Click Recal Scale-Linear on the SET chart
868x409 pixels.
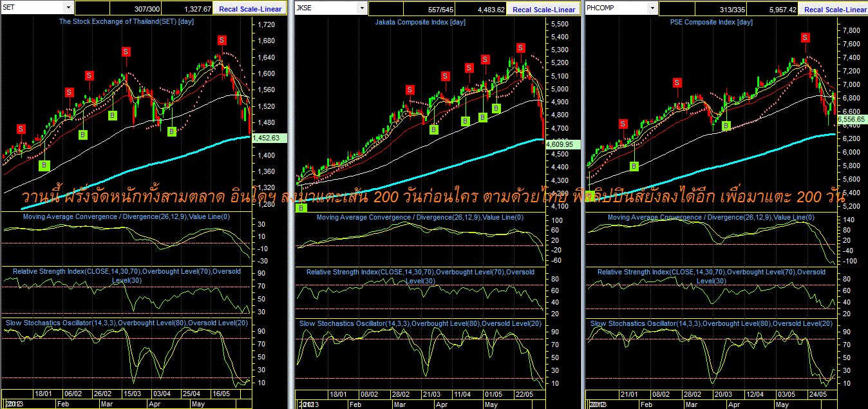(x=250, y=10)
